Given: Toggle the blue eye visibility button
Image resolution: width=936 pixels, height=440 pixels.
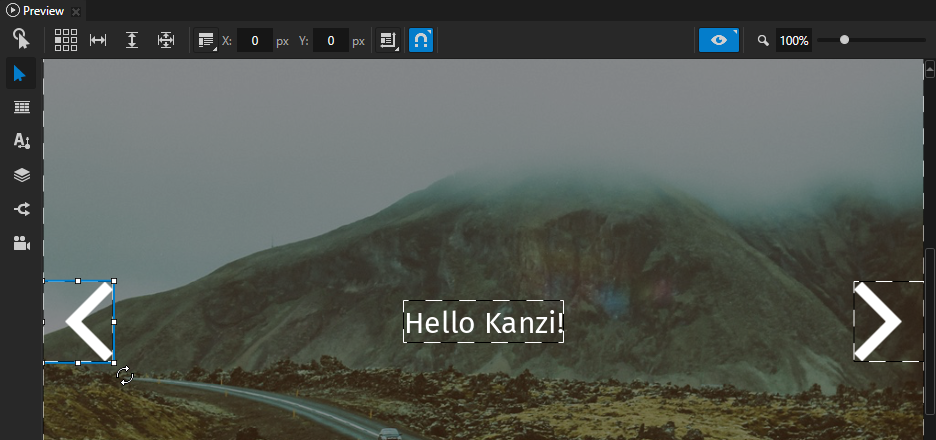Looking at the screenshot, I should tap(718, 41).
